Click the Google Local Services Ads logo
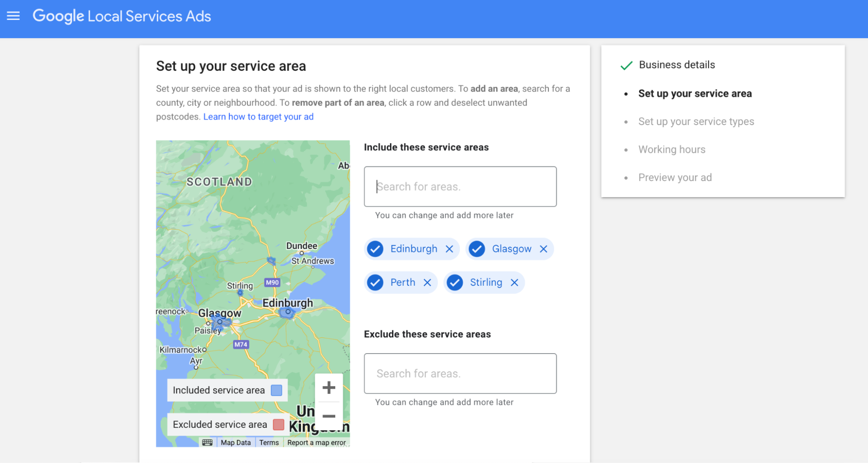868x463 pixels. (x=122, y=16)
